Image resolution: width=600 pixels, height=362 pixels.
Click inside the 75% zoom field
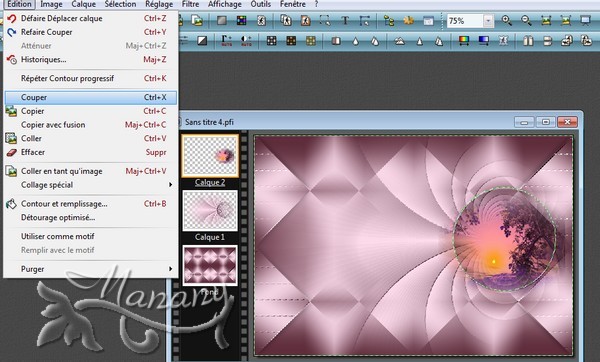(465, 21)
